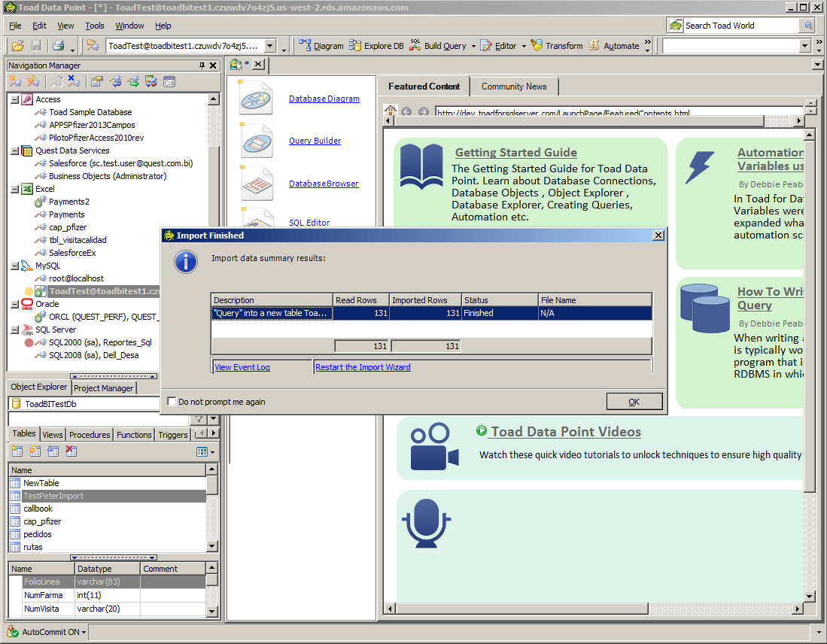Open the Diagram tool
The width and height of the screenshot is (827, 644).
321,46
